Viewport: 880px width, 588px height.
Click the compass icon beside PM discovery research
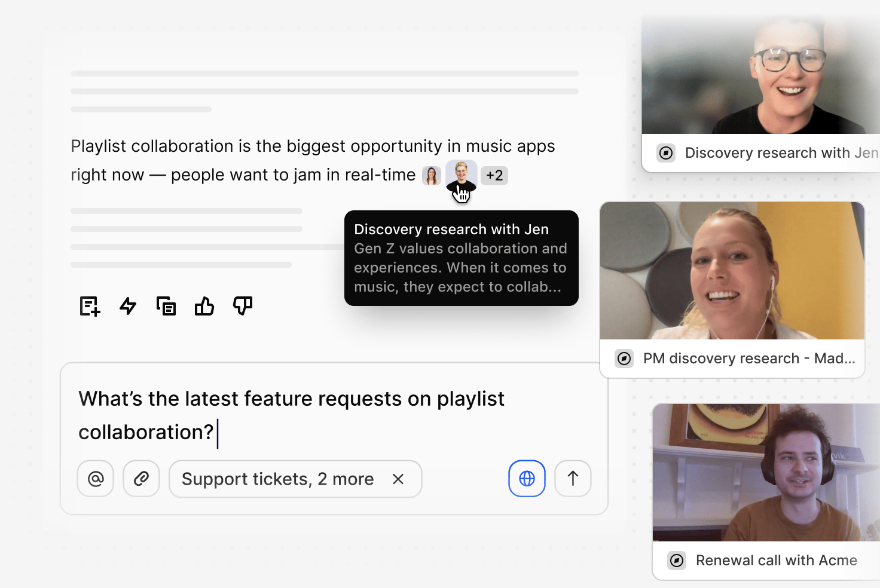[624, 359]
